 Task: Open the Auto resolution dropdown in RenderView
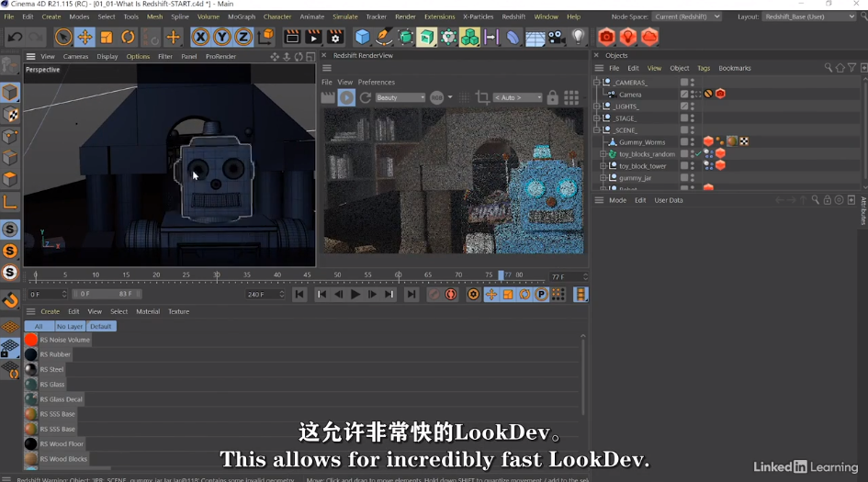point(518,97)
